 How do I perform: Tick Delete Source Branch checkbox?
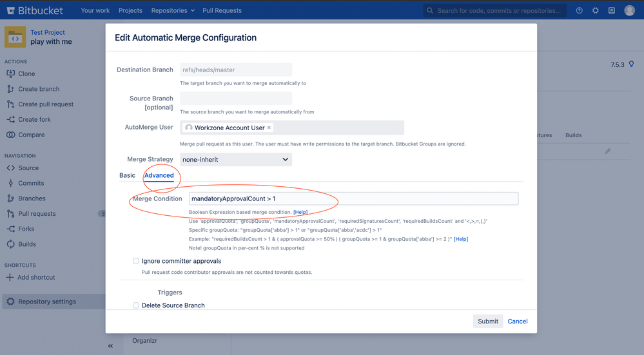[136, 305]
